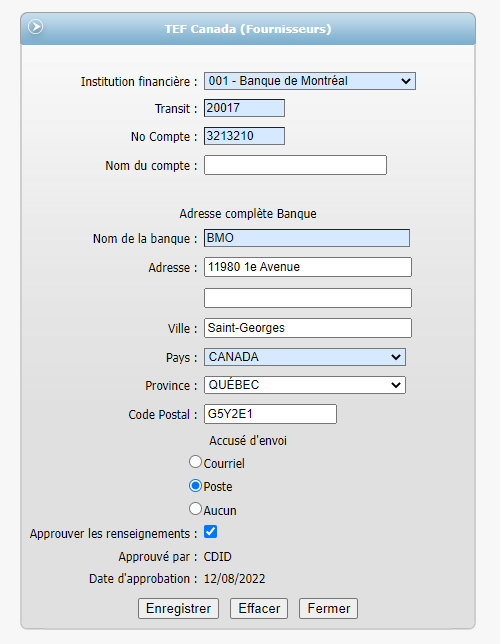Click the Code Postal input field
The width and height of the screenshot is (500, 644).
point(270,414)
